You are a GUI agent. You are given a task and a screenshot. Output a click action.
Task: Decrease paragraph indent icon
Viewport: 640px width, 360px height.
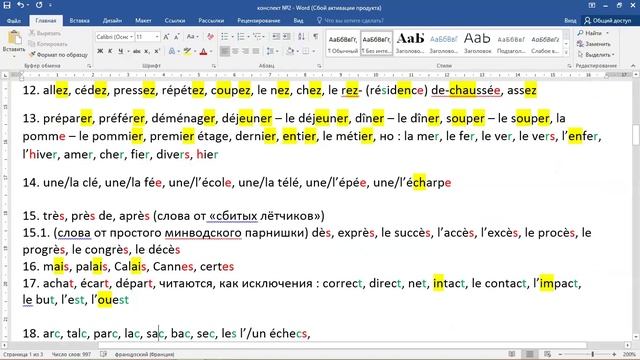276,37
